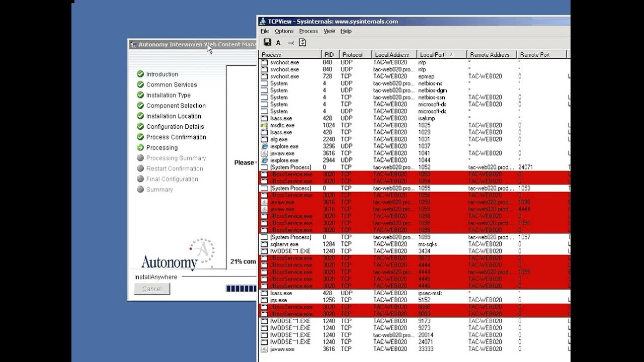Click the Refresh toolbar icon in TCPView
The width and height of the screenshot is (644, 362).
point(302,42)
